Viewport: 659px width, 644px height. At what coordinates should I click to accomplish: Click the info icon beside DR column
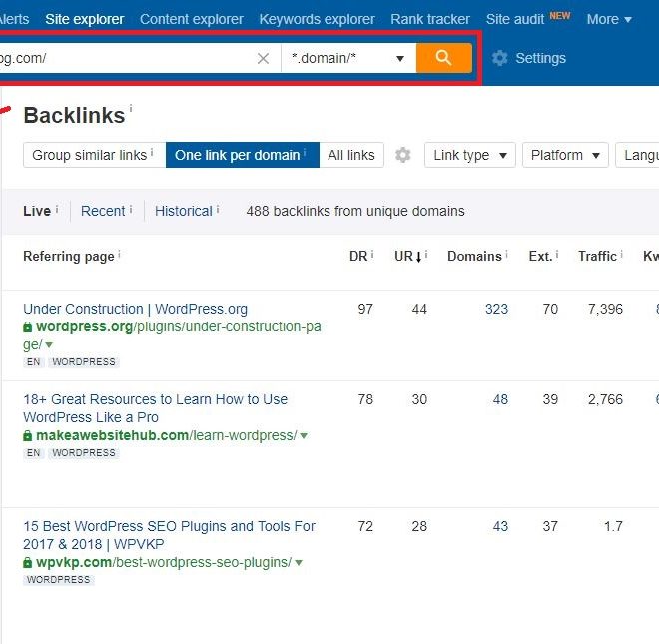[372, 254]
